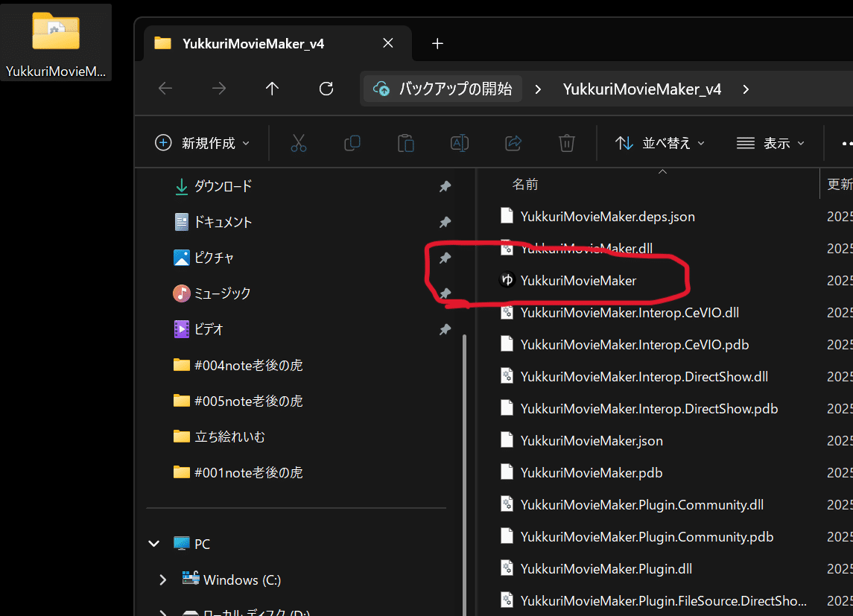Sort by the 名前 column header

[x=525, y=184]
